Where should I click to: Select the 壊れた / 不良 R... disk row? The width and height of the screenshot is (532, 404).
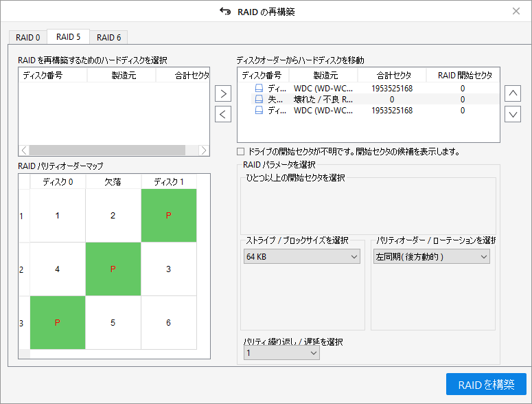coord(375,99)
